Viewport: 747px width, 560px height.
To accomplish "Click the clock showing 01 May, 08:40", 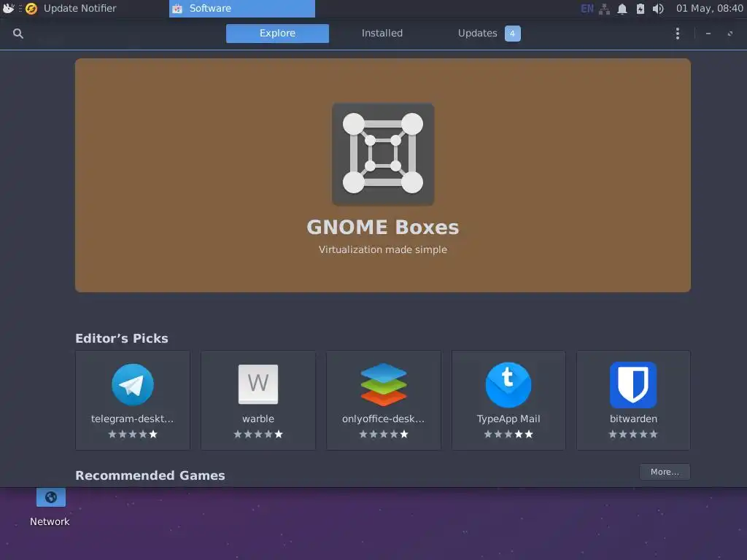I will coord(709,8).
